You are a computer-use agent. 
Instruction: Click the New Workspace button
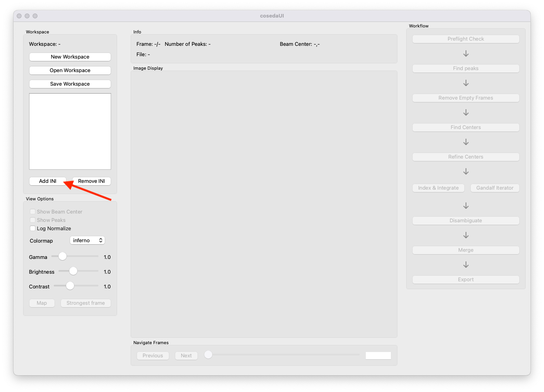[70, 57]
